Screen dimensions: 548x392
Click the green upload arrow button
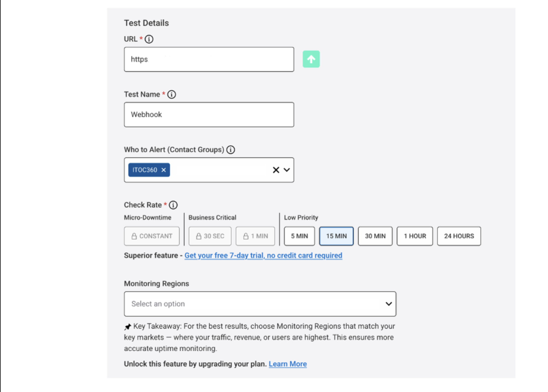click(x=311, y=59)
